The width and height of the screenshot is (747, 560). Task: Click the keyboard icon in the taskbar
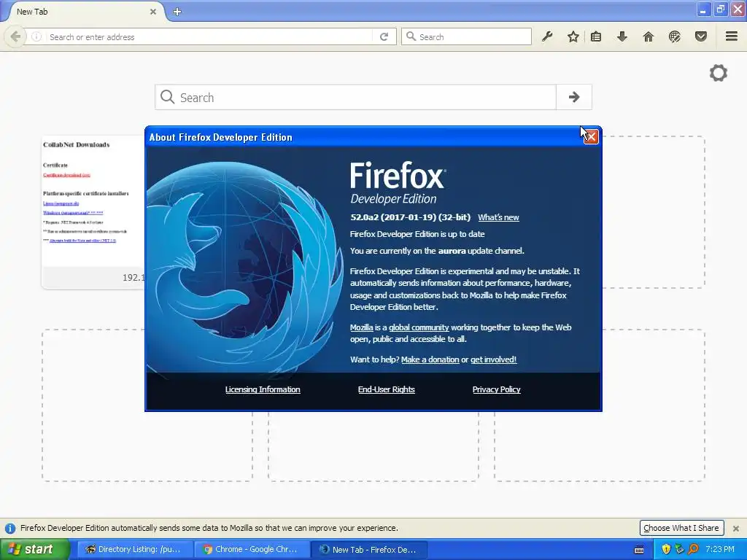(639, 550)
